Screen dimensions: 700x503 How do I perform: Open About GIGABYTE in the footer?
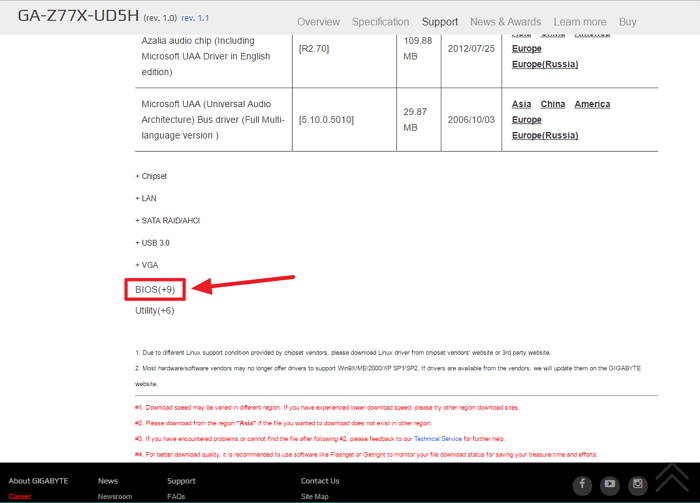38,481
